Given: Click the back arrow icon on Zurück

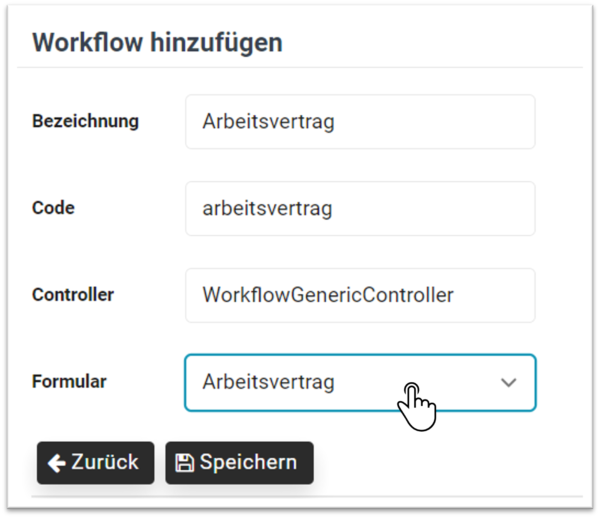Looking at the screenshot, I should click(57, 463).
